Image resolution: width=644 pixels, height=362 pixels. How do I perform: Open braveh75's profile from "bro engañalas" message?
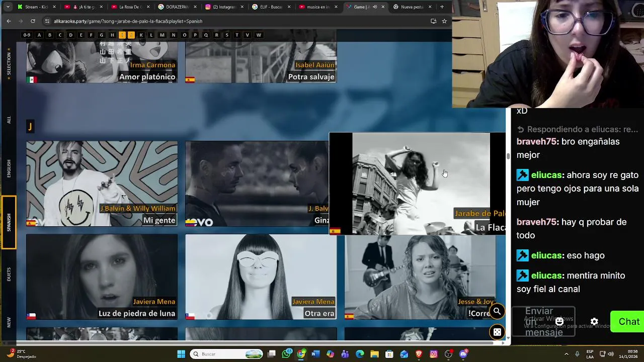537,142
